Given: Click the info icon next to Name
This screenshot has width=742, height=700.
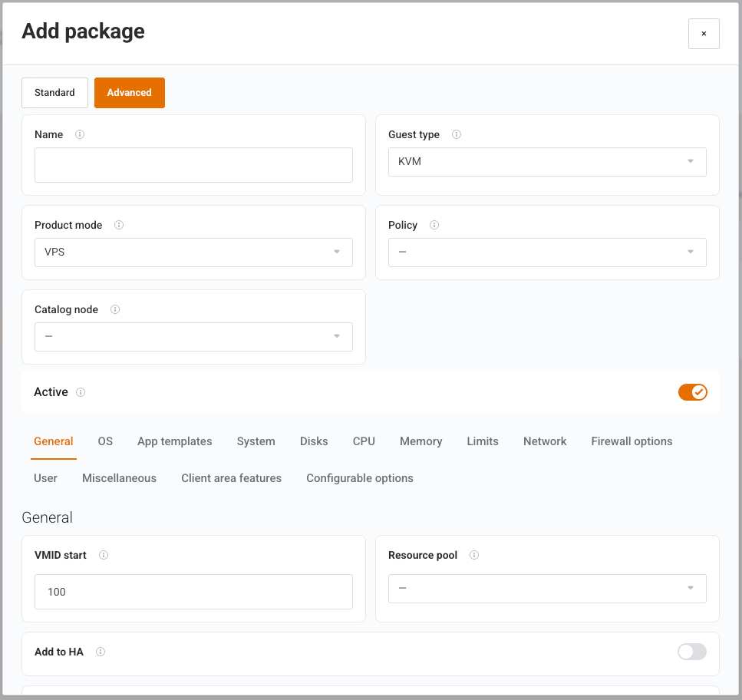Looking at the screenshot, I should tap(80, 134).
